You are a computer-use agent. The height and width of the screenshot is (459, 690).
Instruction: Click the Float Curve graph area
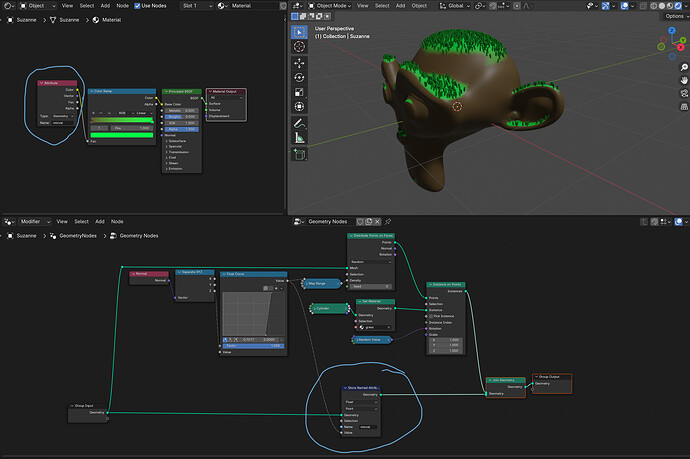253,314
